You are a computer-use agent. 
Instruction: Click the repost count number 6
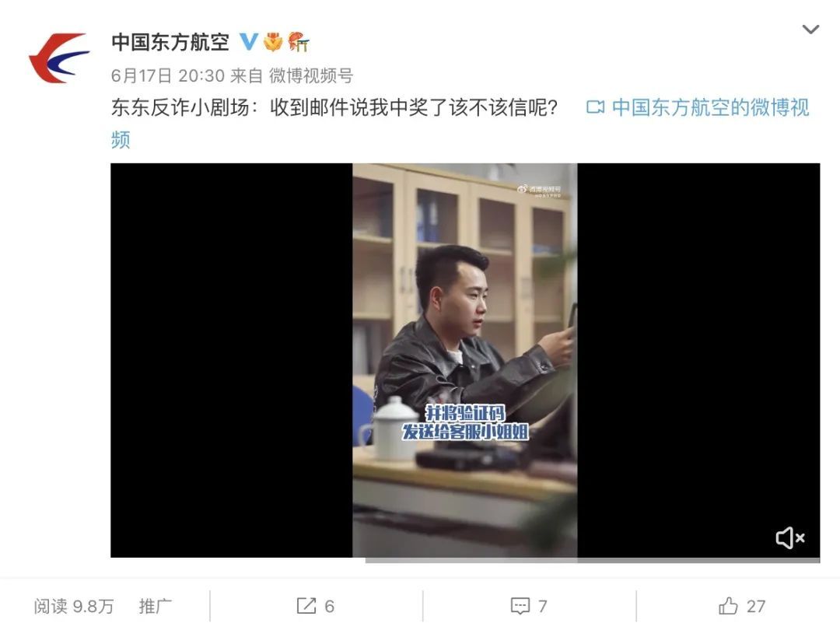pos(330,606)
